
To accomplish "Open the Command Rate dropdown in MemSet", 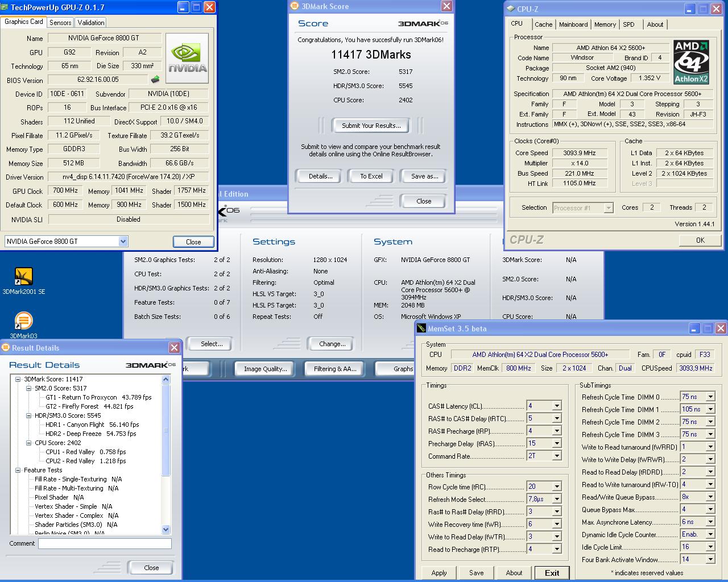I will (556, 456).
